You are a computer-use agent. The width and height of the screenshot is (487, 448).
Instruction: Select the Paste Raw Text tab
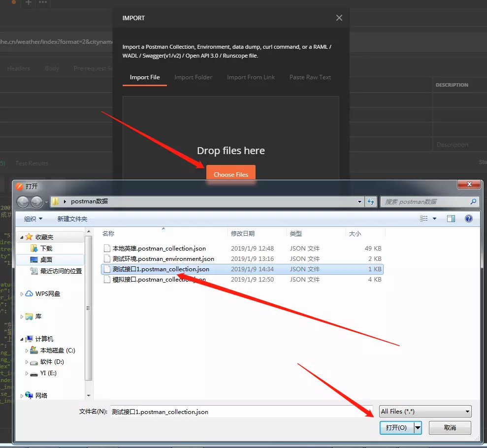pyautogui.click(x=310, y=77)
